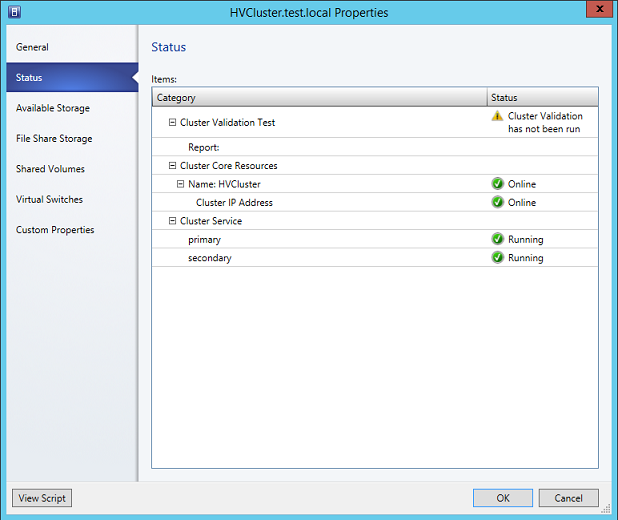
Task: Open the General properties page
Action: click(x=32, y=47)
